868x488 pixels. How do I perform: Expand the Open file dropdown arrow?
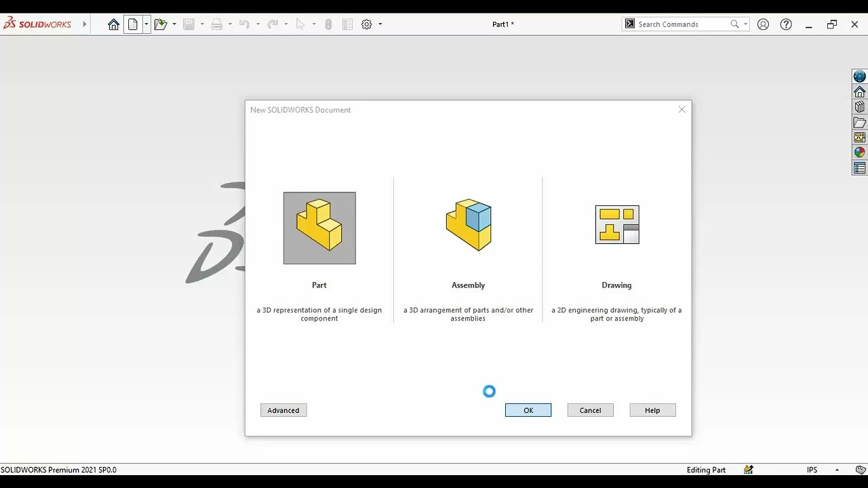tap(174, 24)
